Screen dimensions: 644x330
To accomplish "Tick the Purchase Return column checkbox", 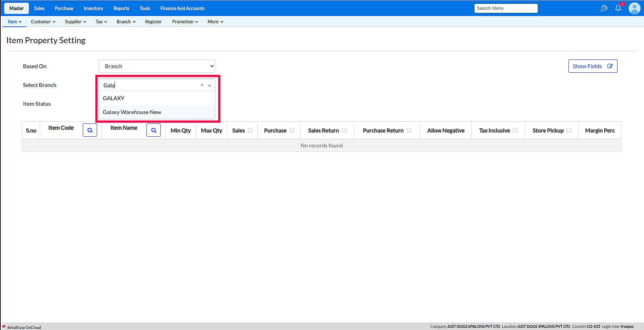I will tap(409, 130).
